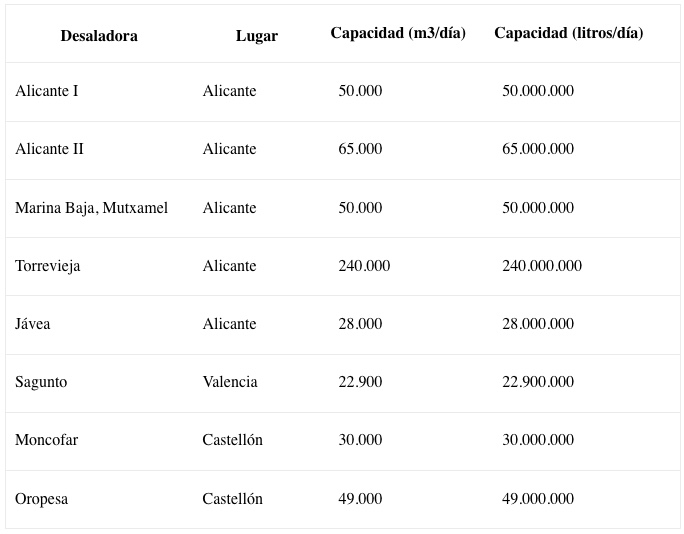
Task: Select the Capacidad (litros/día) header
Action: (x=568, y=33)
